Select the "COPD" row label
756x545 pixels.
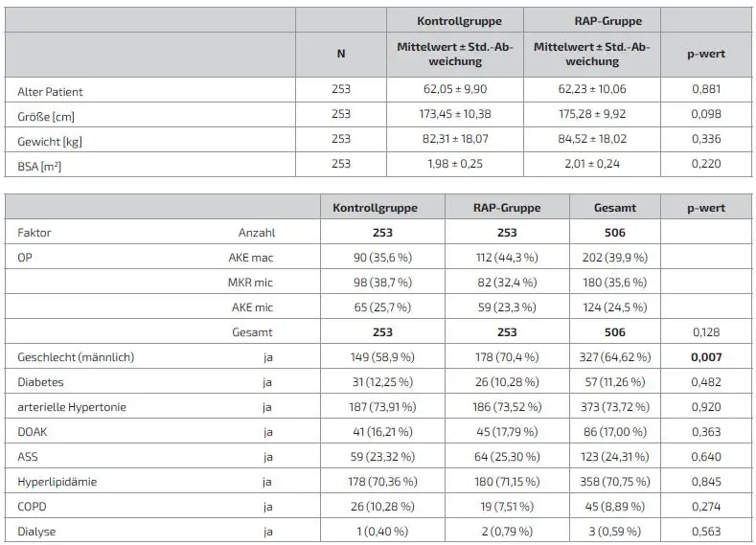pyautogui.click(x=34, y=507)
